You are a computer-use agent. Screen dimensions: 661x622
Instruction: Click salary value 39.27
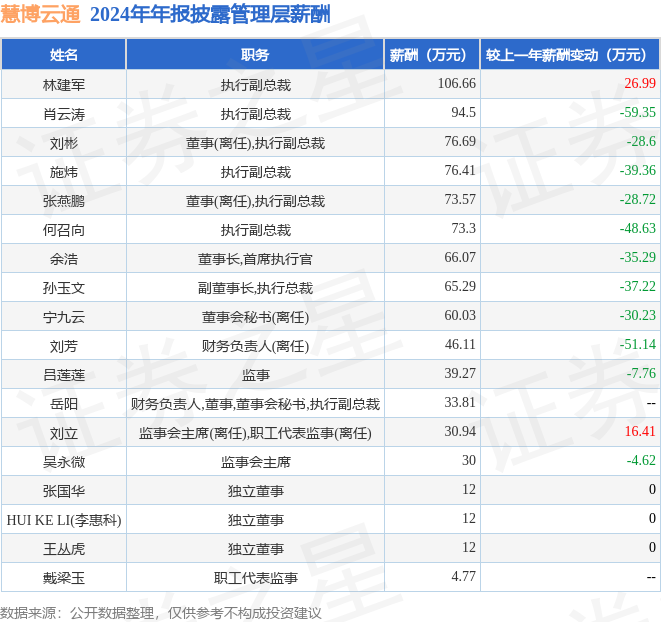tap(460, 373)
